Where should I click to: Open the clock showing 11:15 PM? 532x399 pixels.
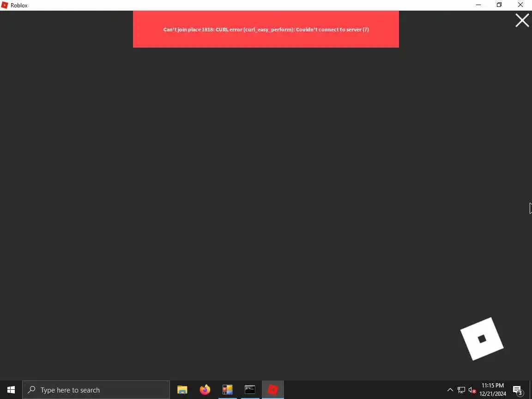tap(493, 390)
